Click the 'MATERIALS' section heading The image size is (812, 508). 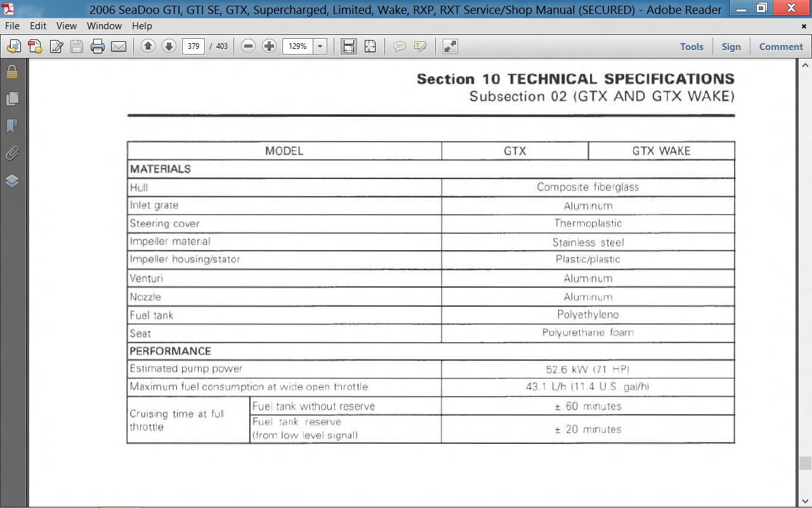(160, 169)
